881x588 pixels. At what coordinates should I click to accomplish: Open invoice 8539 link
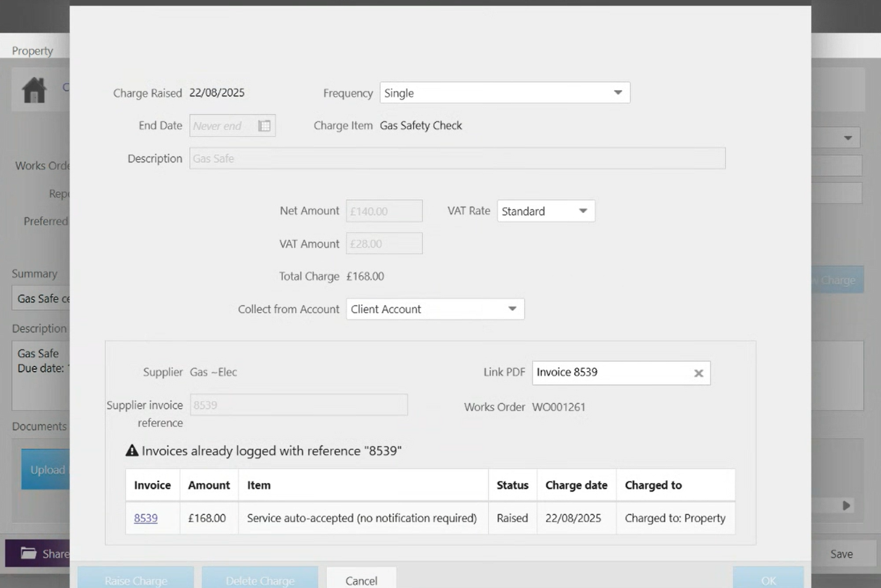146,518
